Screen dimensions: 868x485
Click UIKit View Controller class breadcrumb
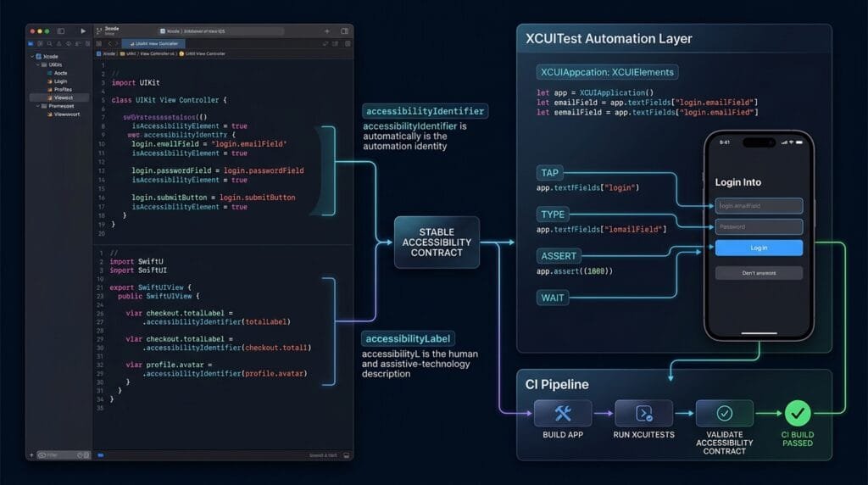(x=202, y=53)
